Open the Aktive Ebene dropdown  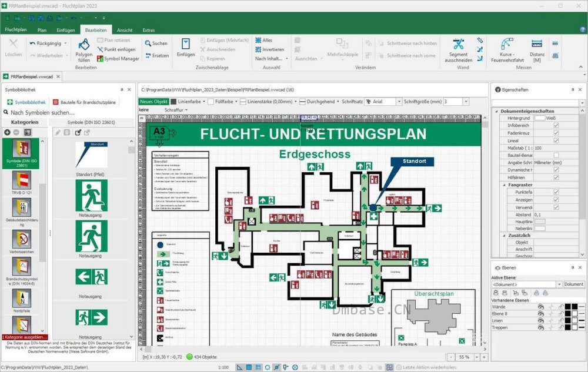tap(559, 284)
